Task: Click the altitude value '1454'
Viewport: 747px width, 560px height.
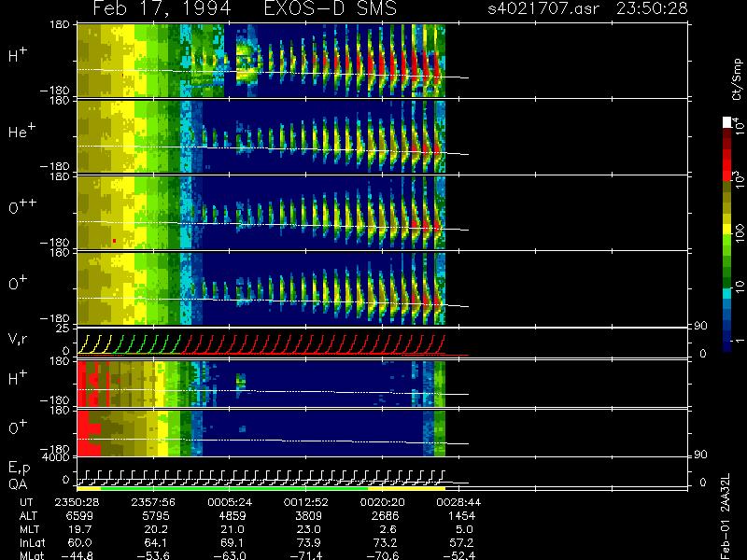Action: tap(461, 515)
